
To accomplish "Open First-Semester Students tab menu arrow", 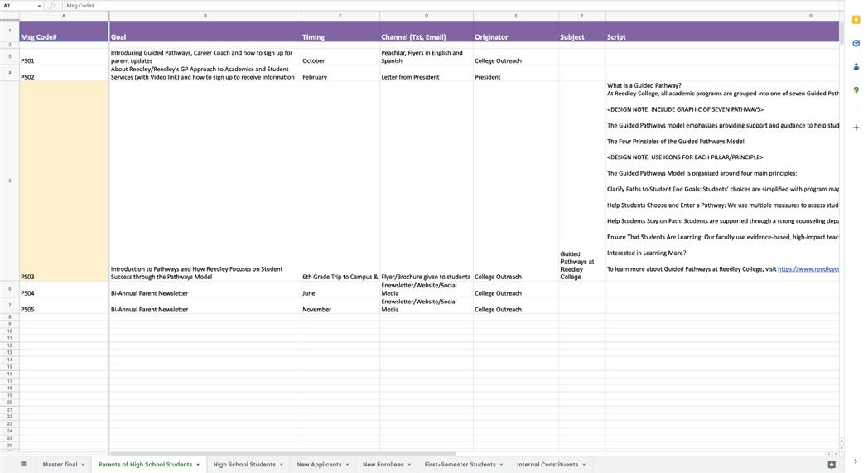I will coord(502,465).
